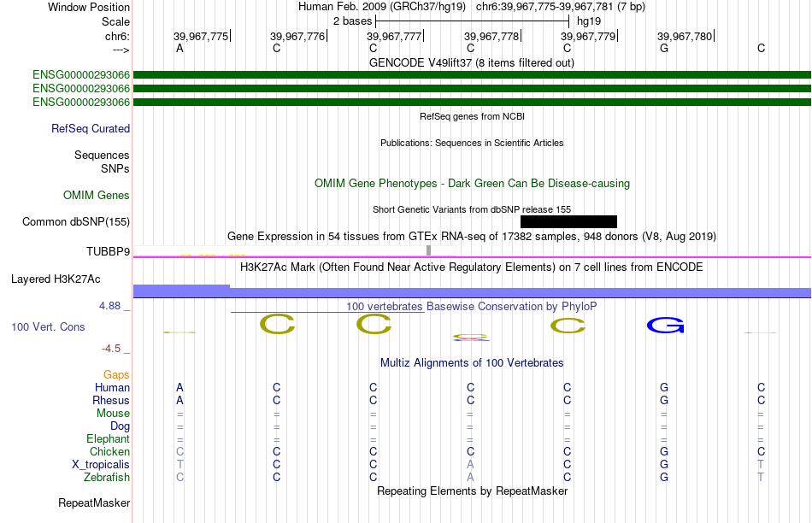Screen dimensions: 812x523
Task: Click Basewise Conservation by PhyloP title
Action: tap(471, 307)
